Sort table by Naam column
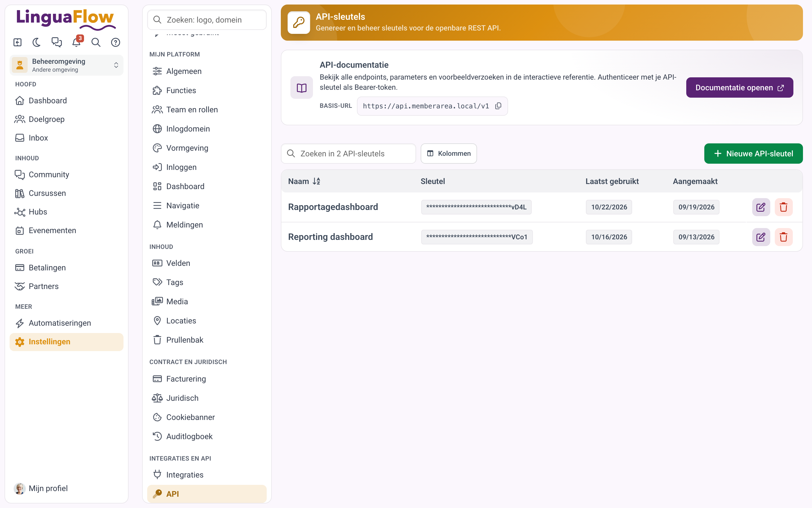The height and width of the screenshot is (508, 812). 304,181
